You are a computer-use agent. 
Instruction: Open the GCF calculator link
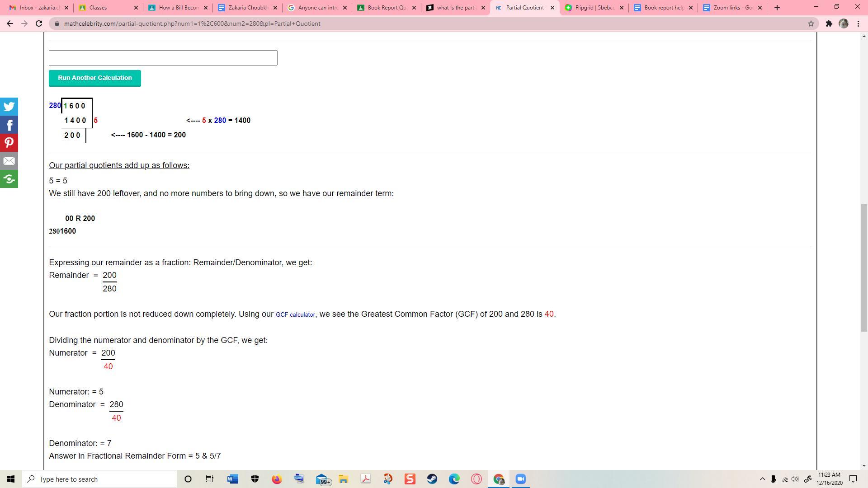coord(295,314)
